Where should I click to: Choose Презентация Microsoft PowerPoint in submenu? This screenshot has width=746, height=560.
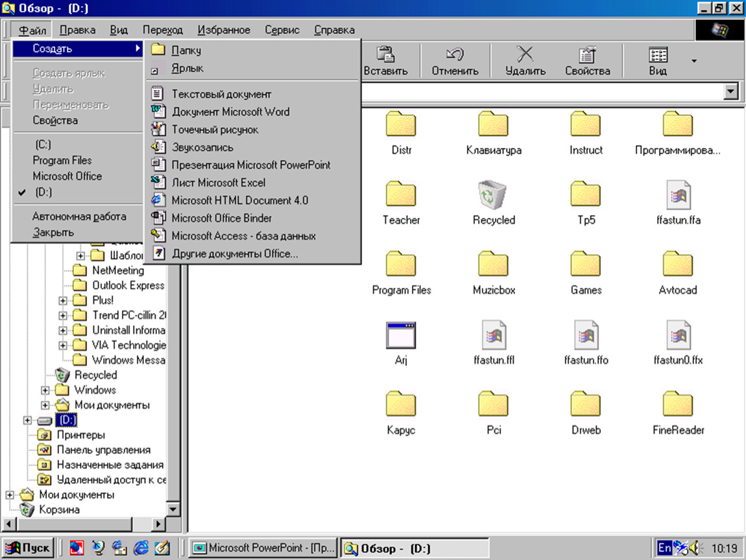[252, 165]
